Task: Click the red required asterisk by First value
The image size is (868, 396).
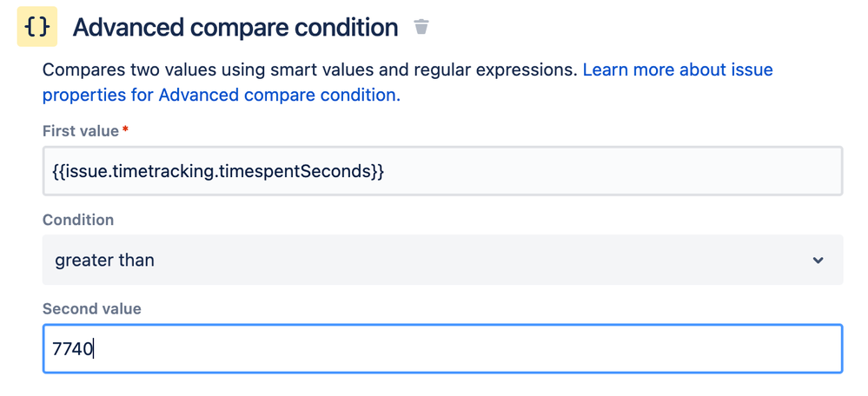Action: pos(125,129)
